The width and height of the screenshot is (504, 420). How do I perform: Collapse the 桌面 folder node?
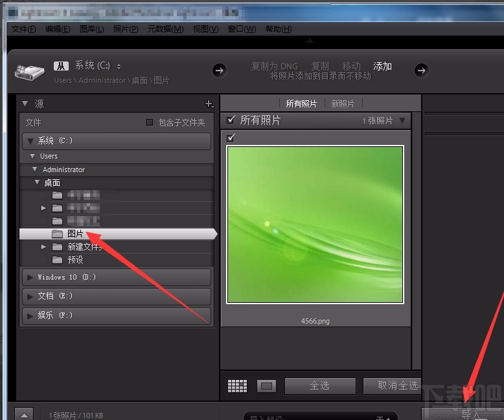(x=37, y=182)
